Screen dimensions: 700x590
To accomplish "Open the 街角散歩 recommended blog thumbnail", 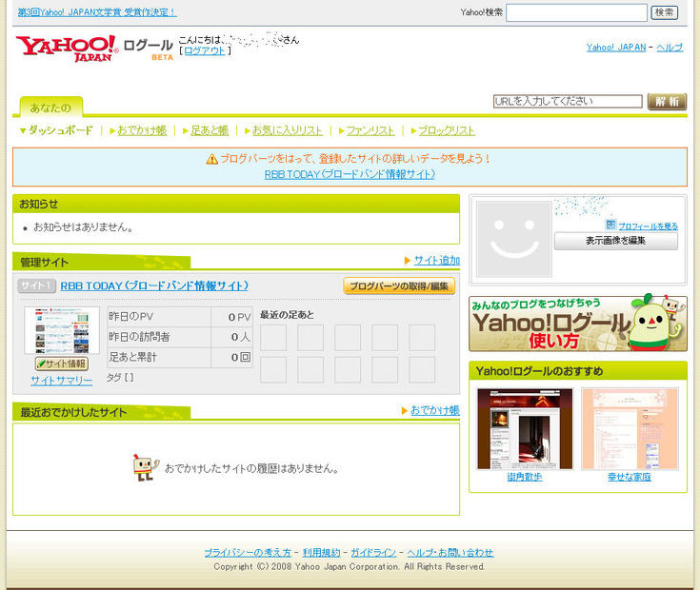I will [x=525, y=428].
